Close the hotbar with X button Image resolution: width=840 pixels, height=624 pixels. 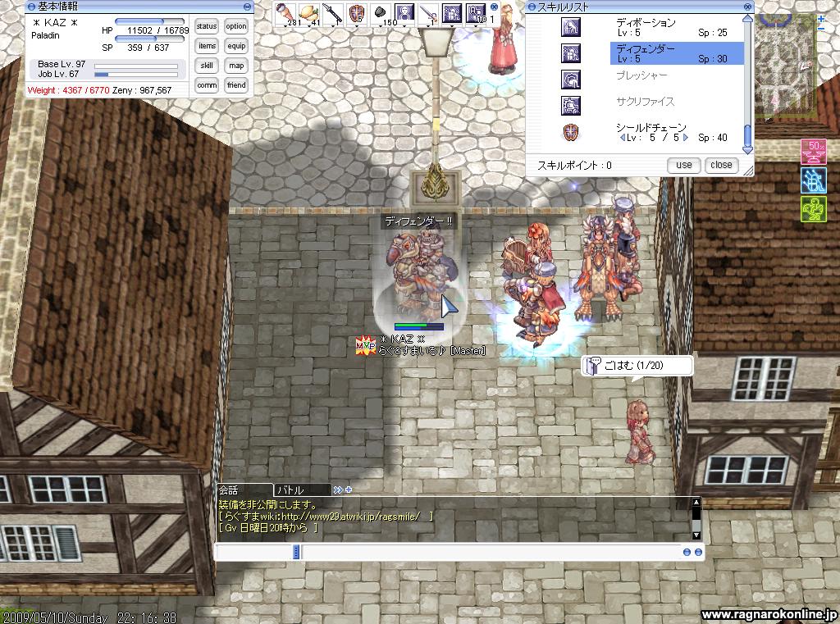pos(494,7)
